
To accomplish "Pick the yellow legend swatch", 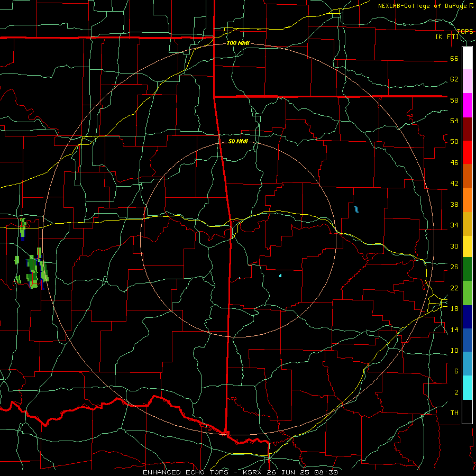I will tap(467, 246).
